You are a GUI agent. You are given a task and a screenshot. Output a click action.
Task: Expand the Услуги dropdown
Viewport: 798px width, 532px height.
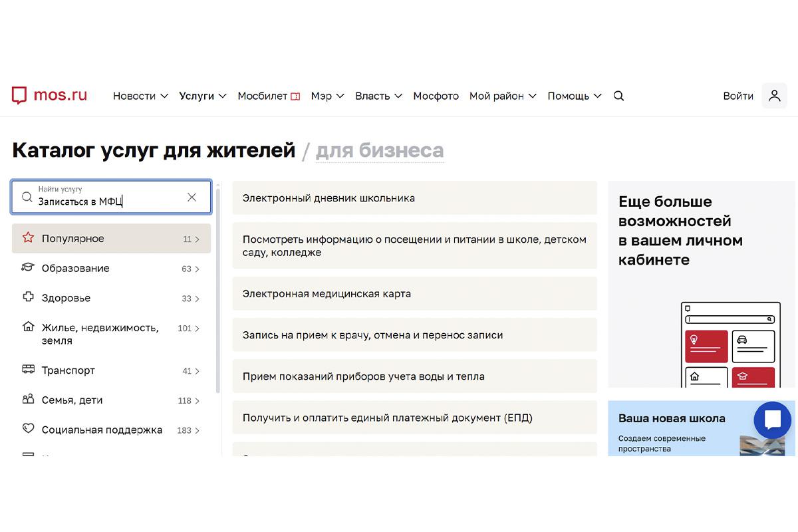[x=202, y=96]
